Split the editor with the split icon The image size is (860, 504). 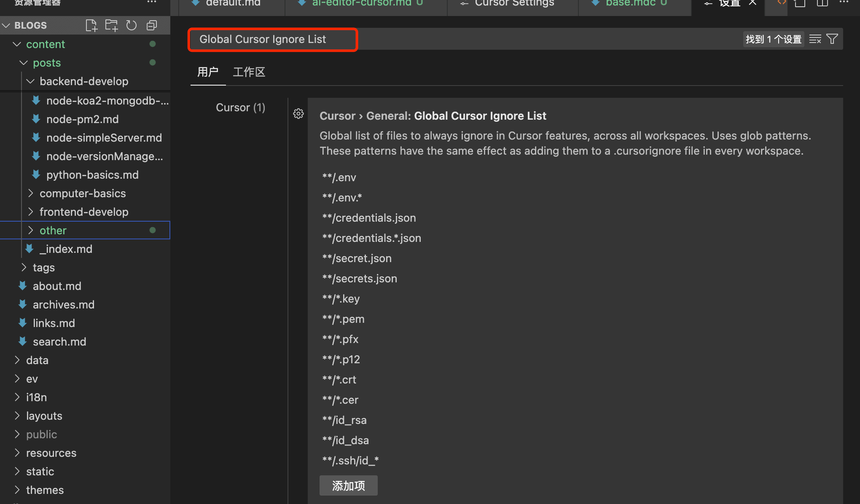pyautogui.click(x=822, y=3)
